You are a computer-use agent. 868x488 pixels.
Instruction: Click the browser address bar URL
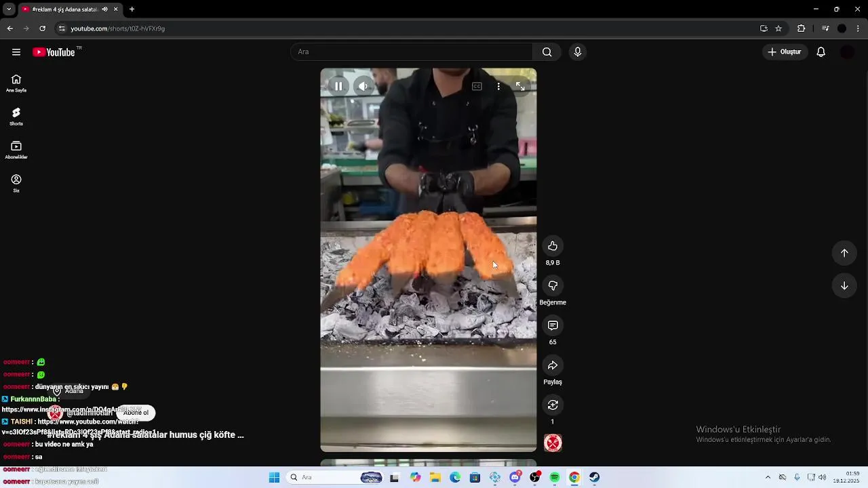[118, 28]
